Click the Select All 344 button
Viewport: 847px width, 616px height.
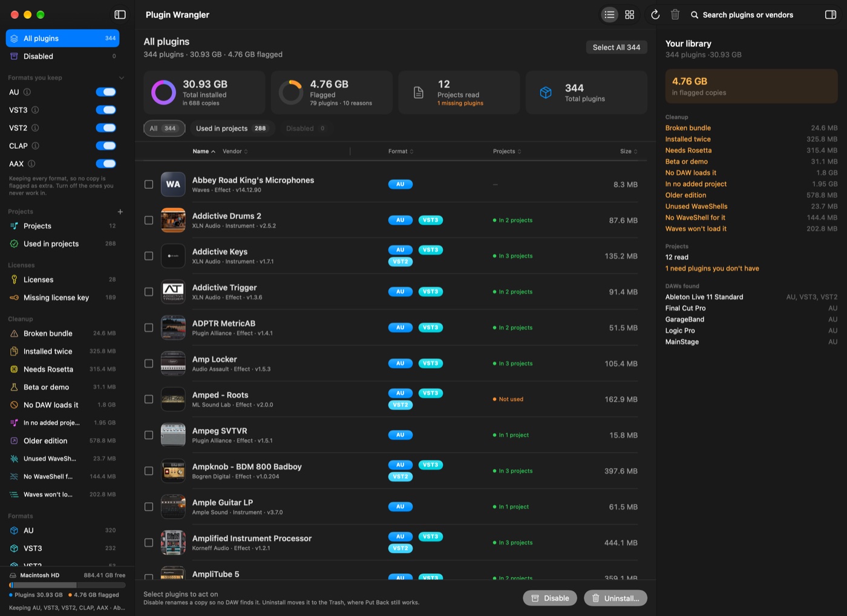[616, 47]
